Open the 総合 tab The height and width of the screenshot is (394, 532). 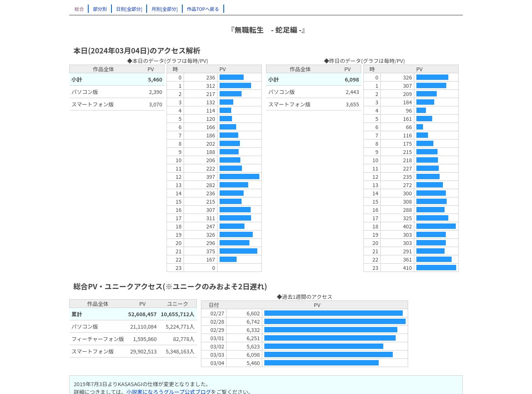pyautogui.click(x=79, y=9)
